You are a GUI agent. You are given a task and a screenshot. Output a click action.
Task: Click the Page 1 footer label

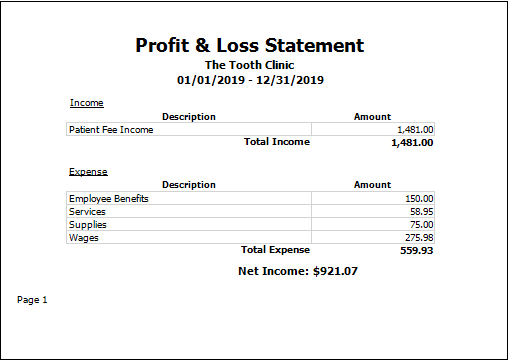[32, 300]
